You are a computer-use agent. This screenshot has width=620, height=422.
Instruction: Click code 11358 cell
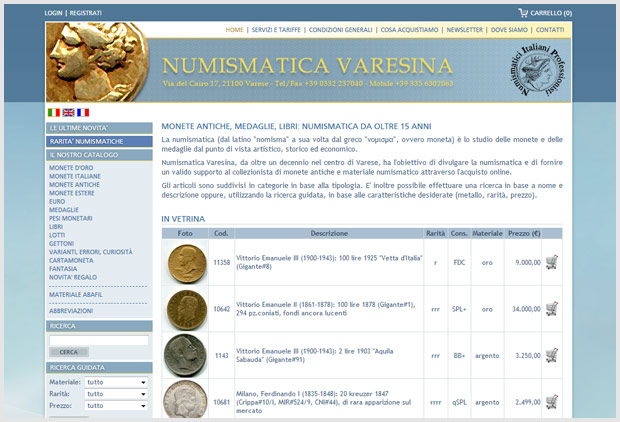pos(221,262)
